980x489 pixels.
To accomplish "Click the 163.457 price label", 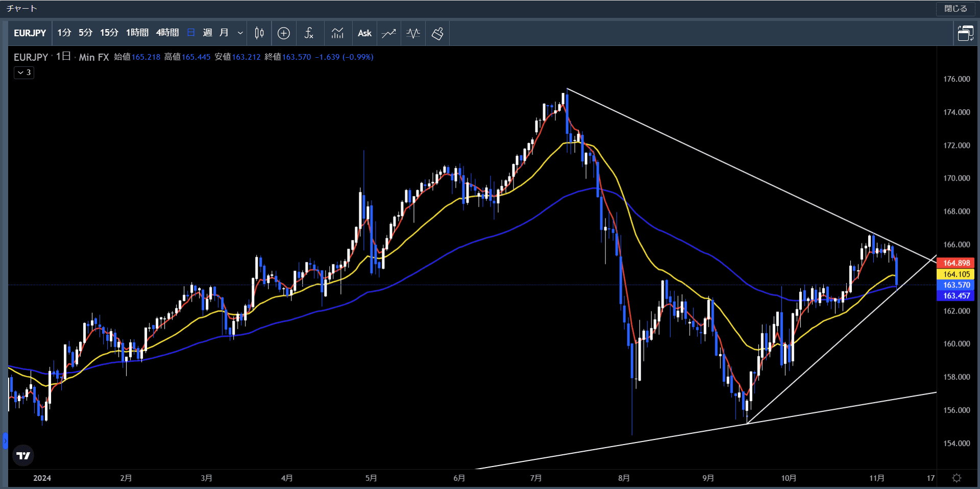I will click(955, 296).
